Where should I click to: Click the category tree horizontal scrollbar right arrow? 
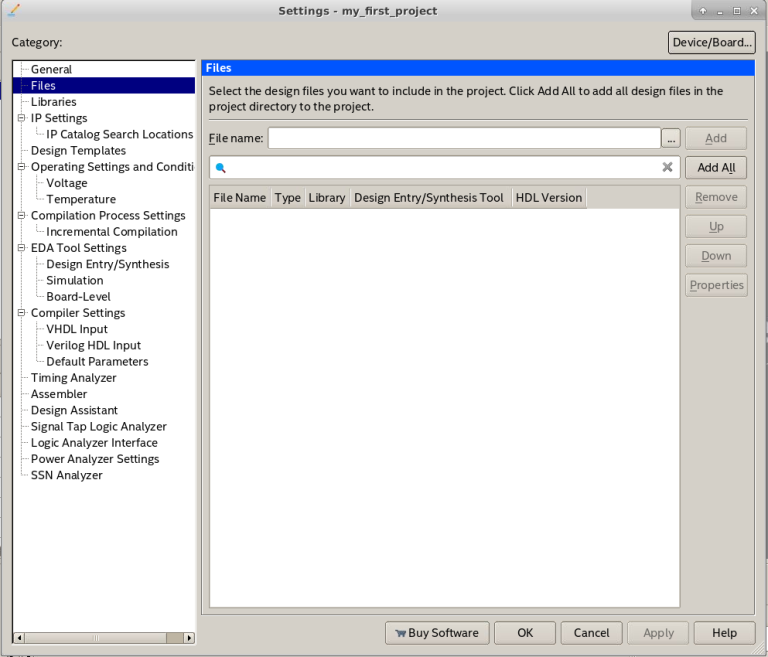(190, 637)
